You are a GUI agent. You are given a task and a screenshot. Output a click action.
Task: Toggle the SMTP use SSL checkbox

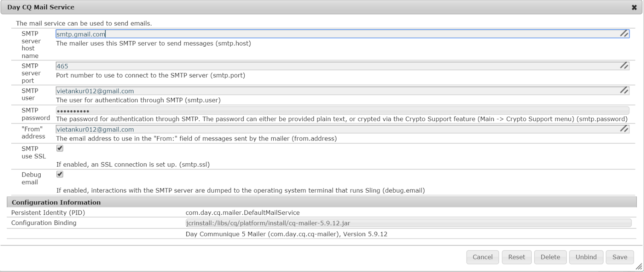60,148
